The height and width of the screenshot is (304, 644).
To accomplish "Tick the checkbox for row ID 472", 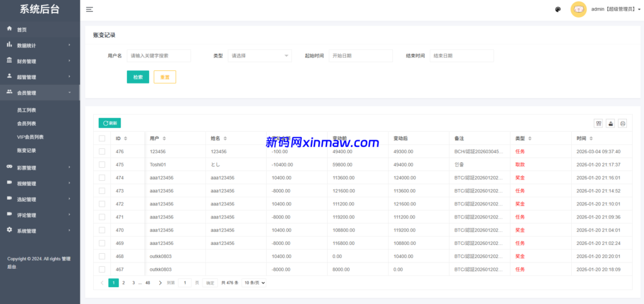I will (102, 204).
